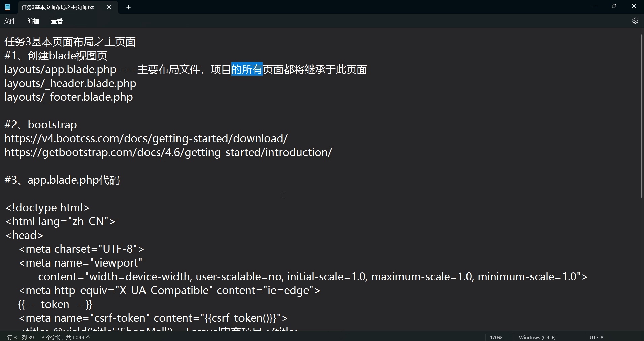
Task: Open the 查看 menu
Action: 56,21
